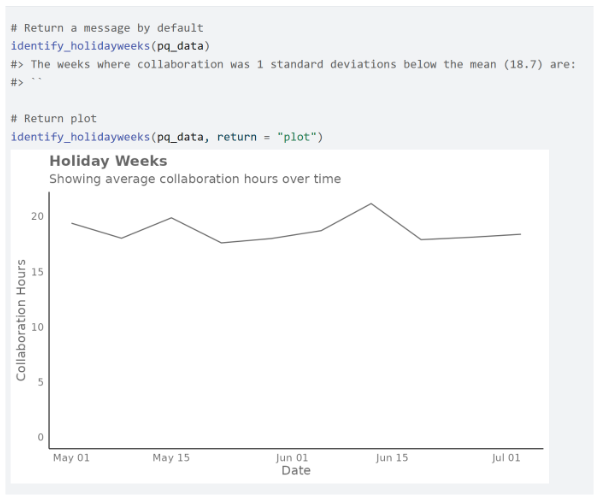601x500 pixels.
Task: Click the 'May 15' x-axis tick label
Action: click(x=171, y=458)
